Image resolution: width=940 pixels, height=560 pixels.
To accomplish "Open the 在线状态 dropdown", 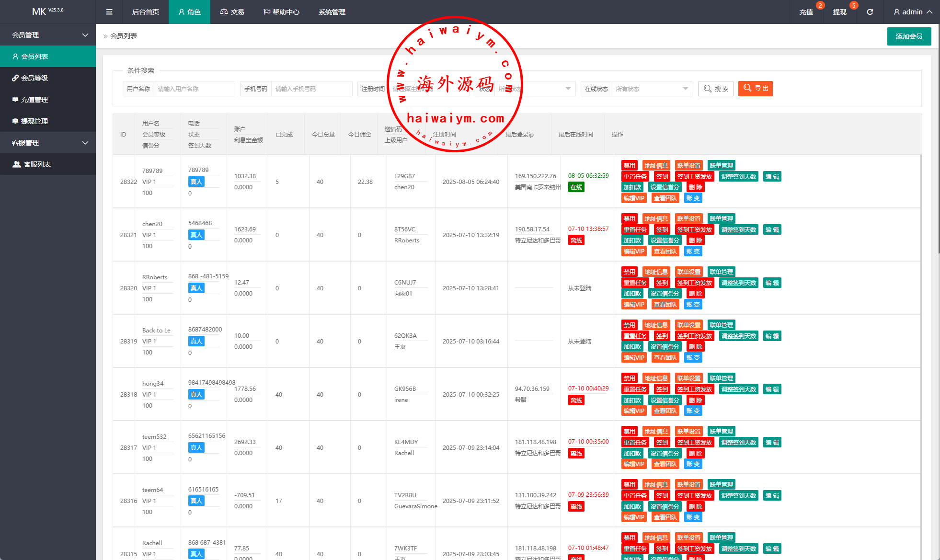I will point(652,89).
